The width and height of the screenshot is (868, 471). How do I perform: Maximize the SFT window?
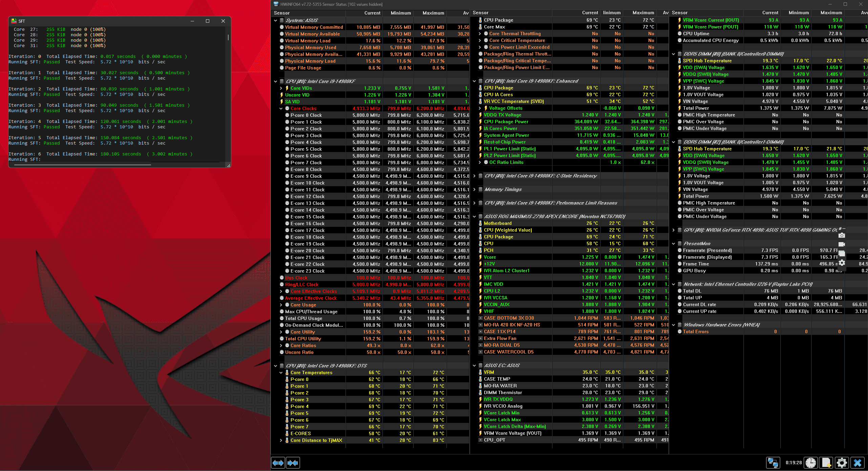pyautogui.click(x=208, y=21)
